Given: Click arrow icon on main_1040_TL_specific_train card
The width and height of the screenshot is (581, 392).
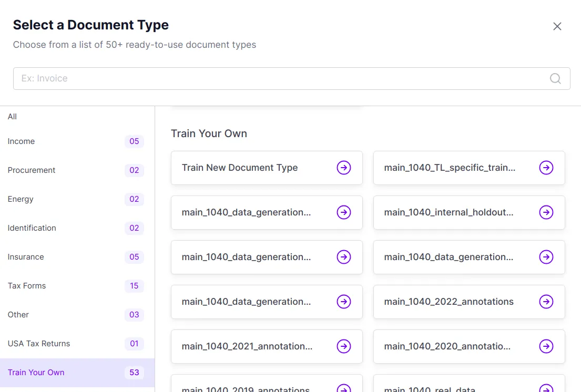Looking at the screenshot, I should point(546,168).
